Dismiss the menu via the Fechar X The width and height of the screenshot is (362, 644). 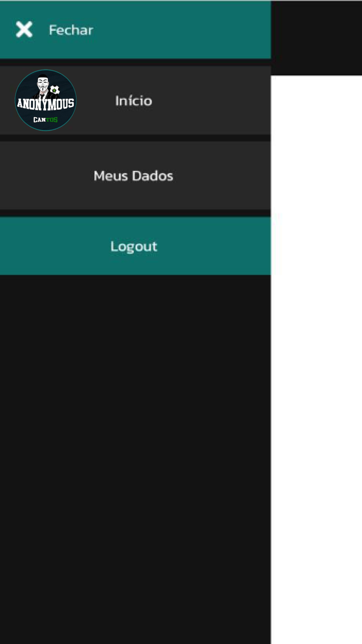pos(24,30)
